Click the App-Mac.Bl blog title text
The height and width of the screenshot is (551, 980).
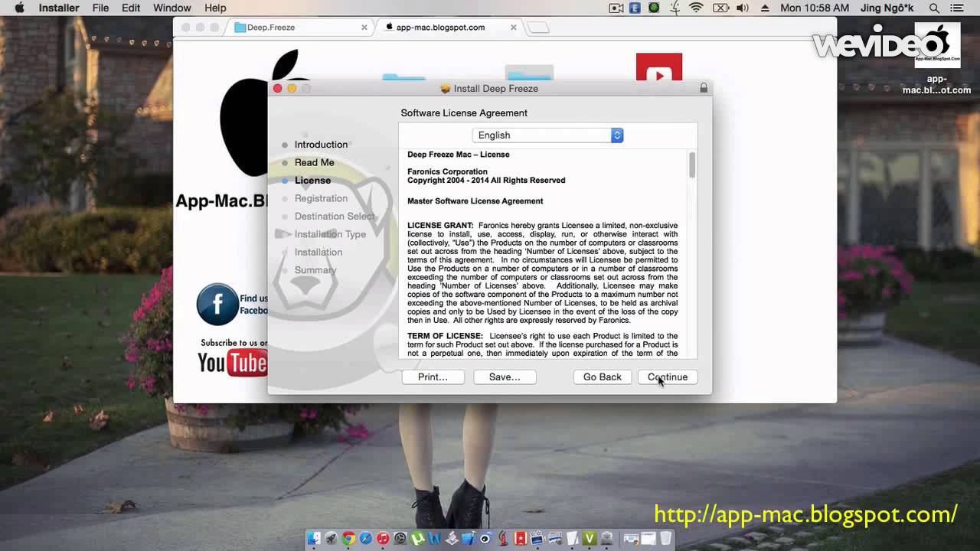click(x=222, y=201)
